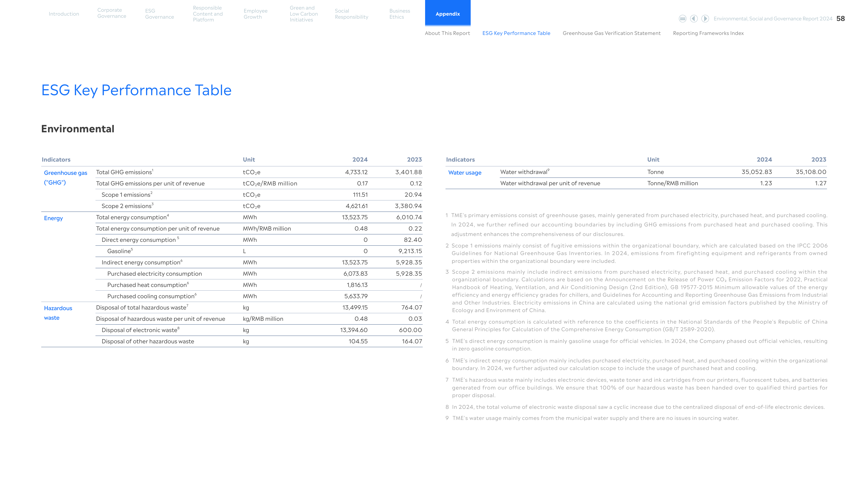
Task: Switch to ESG Governance tab
Action: (x=159, y=14)
